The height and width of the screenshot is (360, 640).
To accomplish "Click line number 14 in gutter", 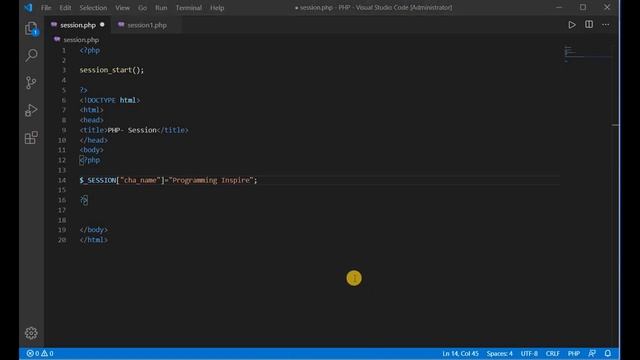I will (x=62, y=180).
